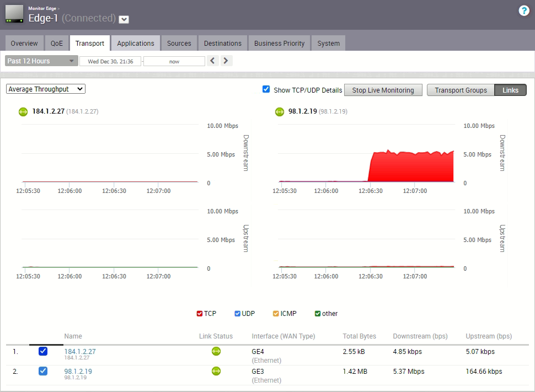This screenshot has width=535, height=392.
Task: Open the help question mark icon
Action: pyautogui.click(x=524, y=10)
